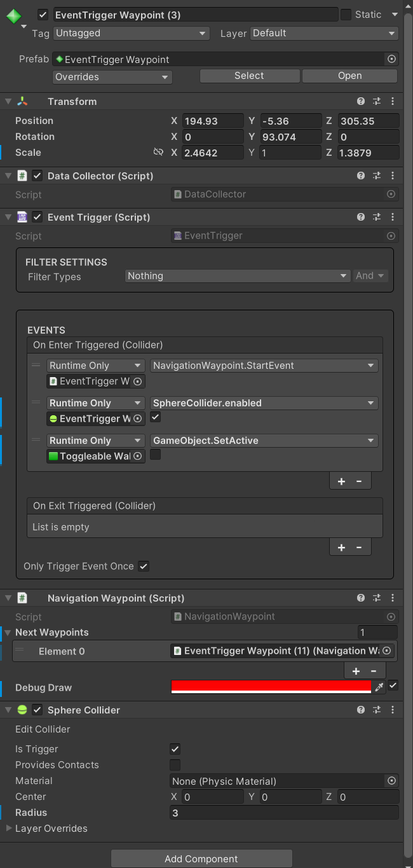The image size is (413, 868).
Task: Open Filter Types dropdown set to Nothing
Action: 238,276
